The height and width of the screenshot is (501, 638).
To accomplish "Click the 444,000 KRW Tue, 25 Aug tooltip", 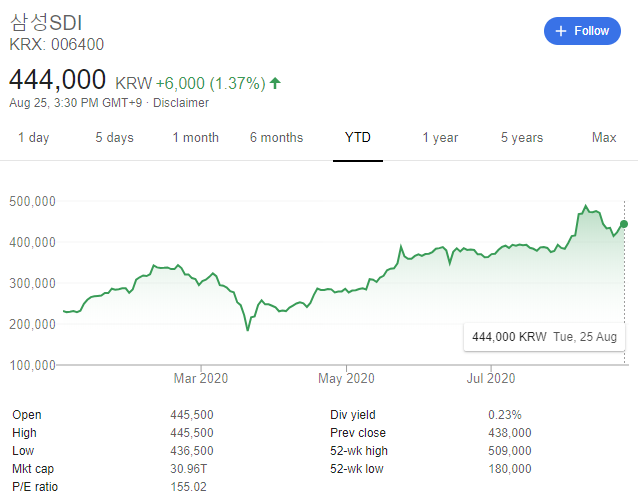I will tap(544, 337).
